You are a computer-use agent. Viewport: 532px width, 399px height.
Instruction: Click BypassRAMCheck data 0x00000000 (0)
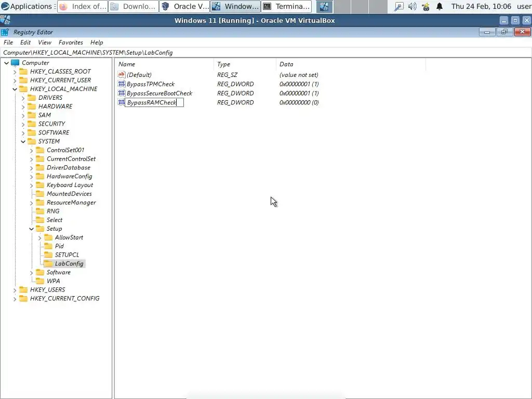[299, 102]
